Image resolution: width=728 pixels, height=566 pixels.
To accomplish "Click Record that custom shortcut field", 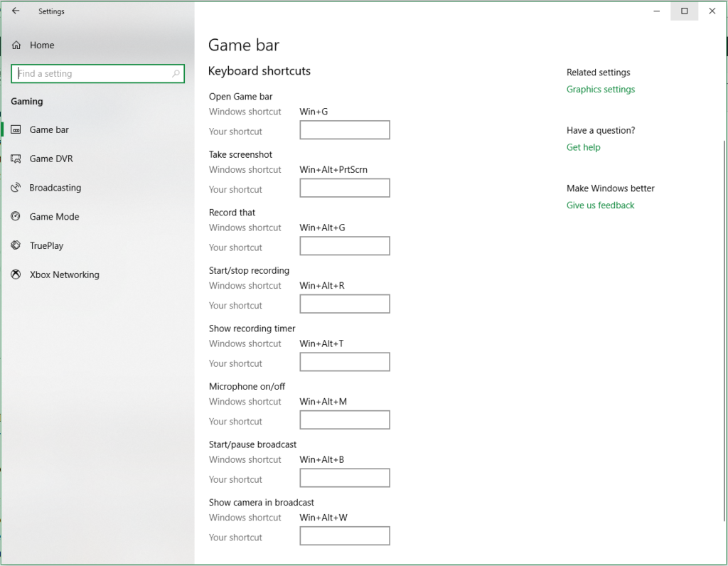I will (345, 246).
